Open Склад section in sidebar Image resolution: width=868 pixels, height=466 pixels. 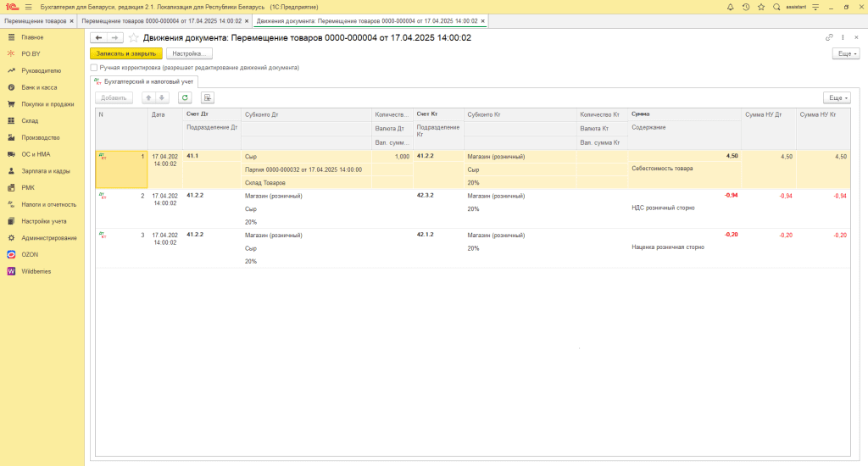click(x=30, y=120)
